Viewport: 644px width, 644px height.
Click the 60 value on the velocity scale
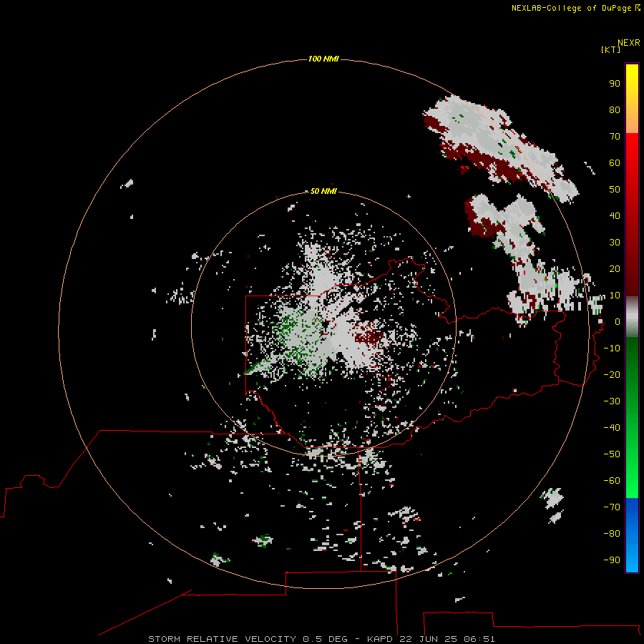[x=615, y=163]
